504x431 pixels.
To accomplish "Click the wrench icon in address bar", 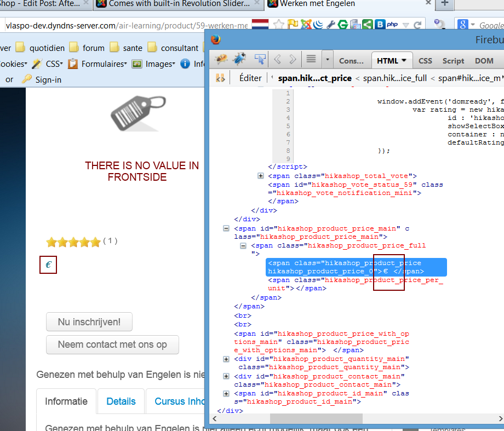I will [331, 25].
